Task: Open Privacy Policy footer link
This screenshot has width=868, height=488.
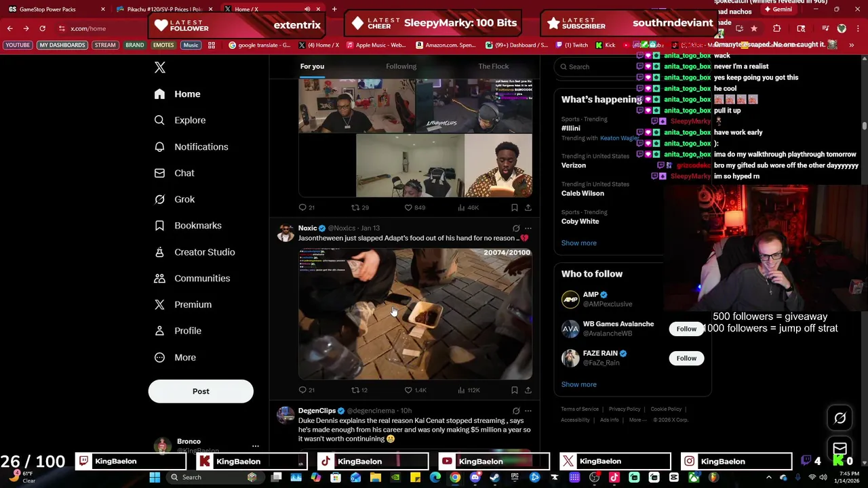Action: coord(625,409)
